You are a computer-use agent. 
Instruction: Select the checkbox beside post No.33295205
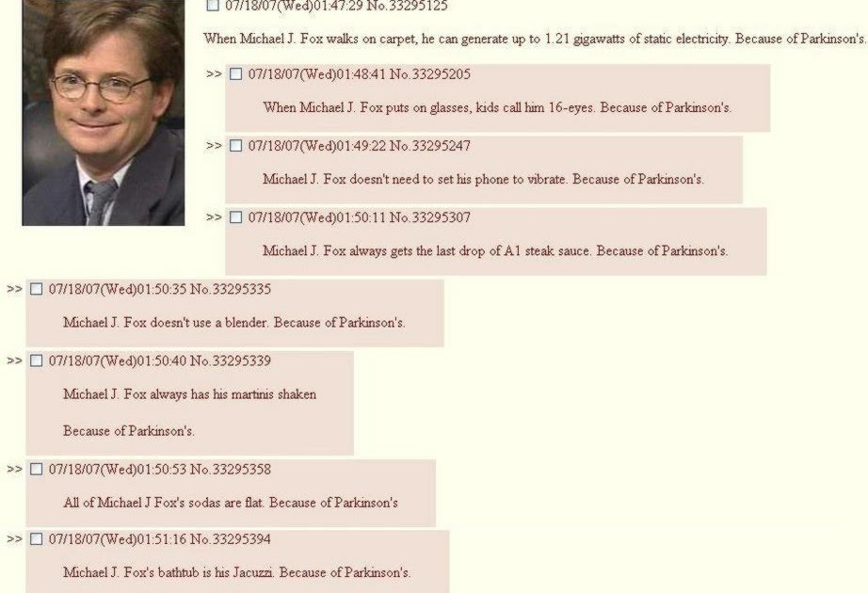click(235, 73)
